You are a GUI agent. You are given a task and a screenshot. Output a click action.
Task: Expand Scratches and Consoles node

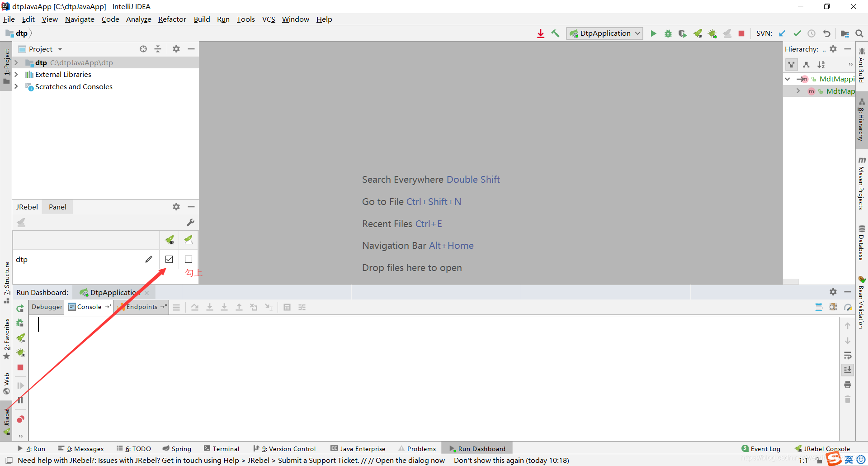click(x=16, y=86)
